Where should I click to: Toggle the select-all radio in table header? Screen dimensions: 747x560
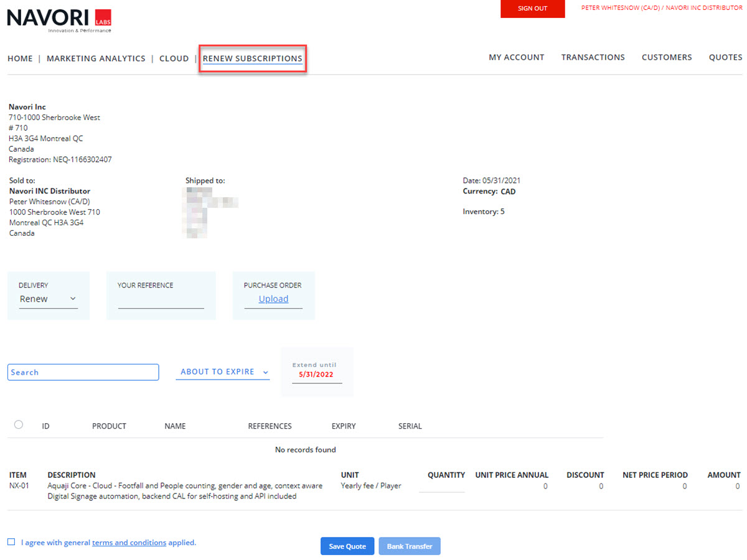19,424
